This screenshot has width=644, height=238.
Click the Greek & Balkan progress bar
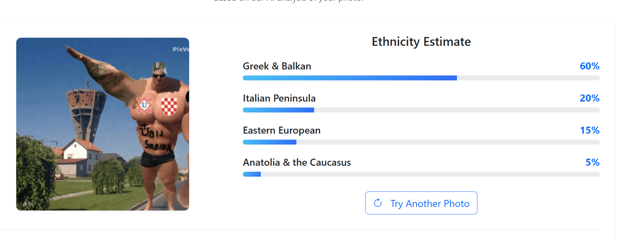[x=421, y=78]
